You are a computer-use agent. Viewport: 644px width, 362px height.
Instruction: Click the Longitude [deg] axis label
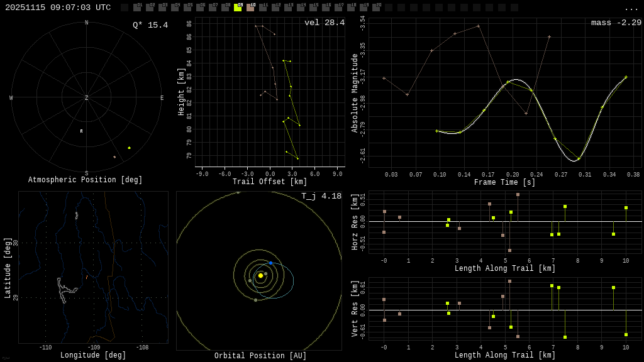click(x=93, y=355)
